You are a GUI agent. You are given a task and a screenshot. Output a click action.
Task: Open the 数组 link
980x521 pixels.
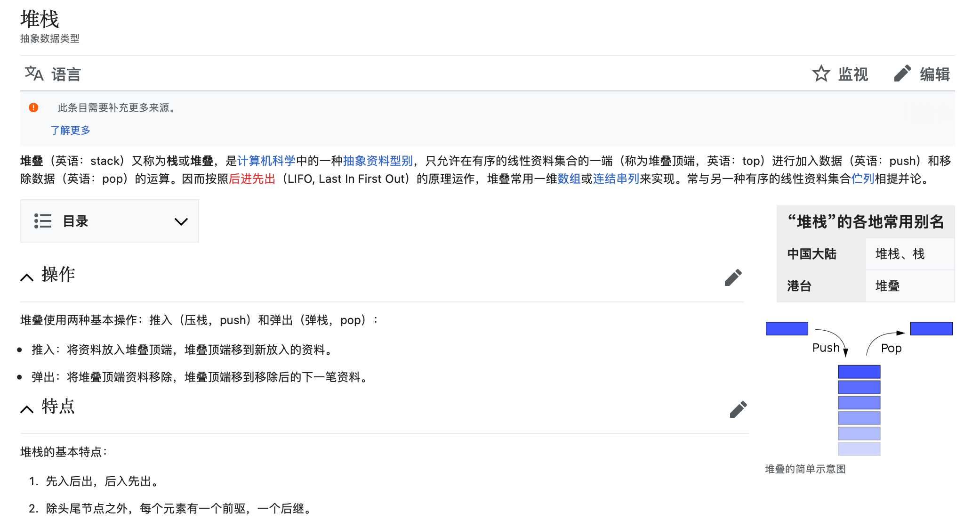click(x=569, y=179)
